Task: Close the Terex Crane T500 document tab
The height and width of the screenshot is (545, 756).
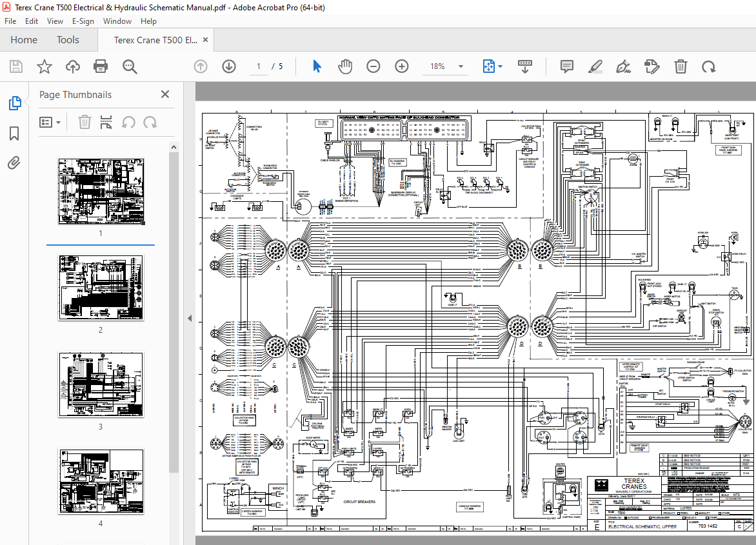Action: tap(205, 40)
